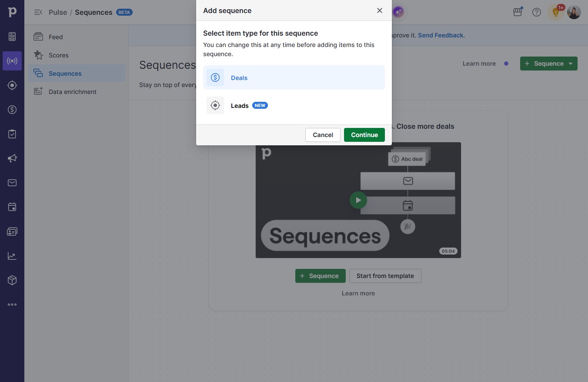Open the Marketplace store icon
Viewport: 588px width, 382px height.
click(518, 12)
